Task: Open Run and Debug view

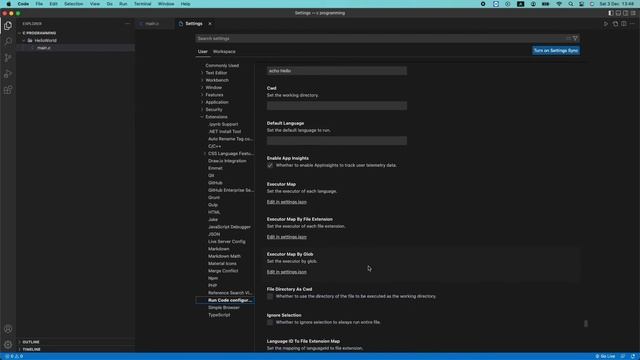Action: pos(8,74)
